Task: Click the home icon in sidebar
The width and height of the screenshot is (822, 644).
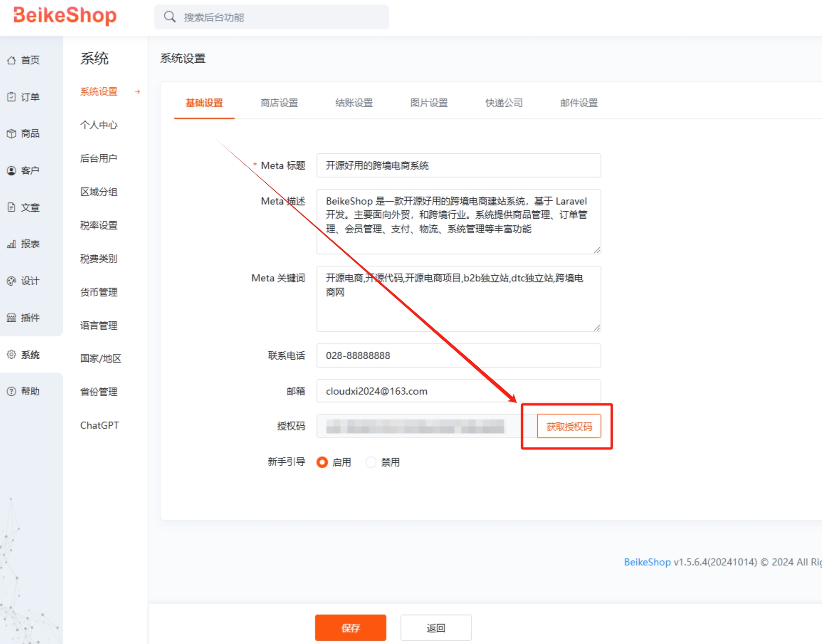Action: 11,60
